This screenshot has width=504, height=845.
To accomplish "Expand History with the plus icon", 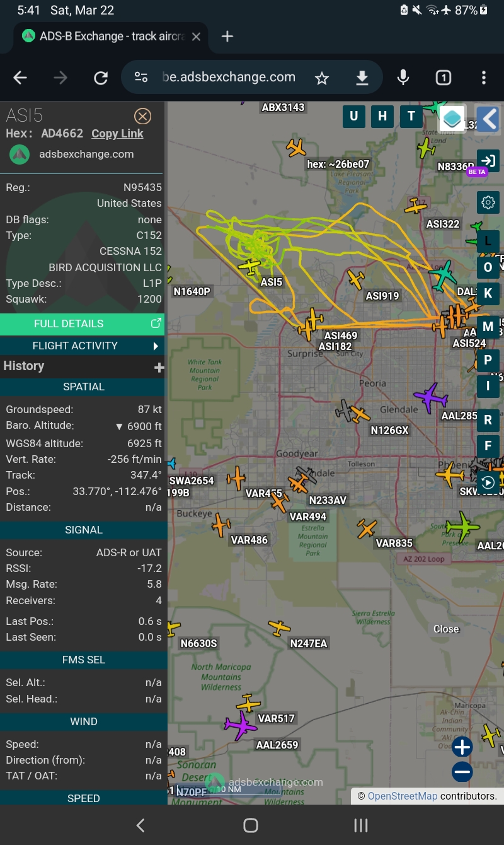I will tap(159, 367).
